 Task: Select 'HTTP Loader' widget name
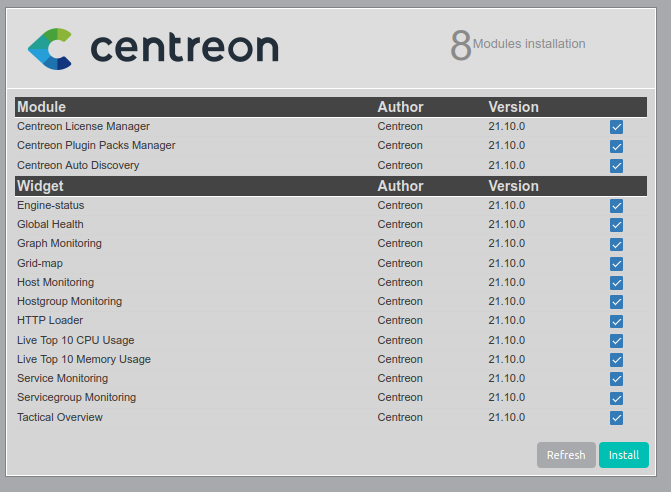(x=50, y=320)
